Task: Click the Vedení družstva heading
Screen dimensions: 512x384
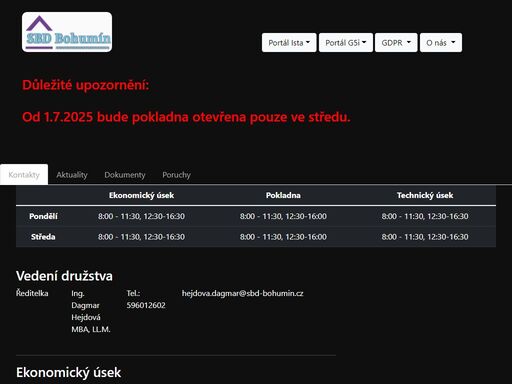Action: [64, 276]
